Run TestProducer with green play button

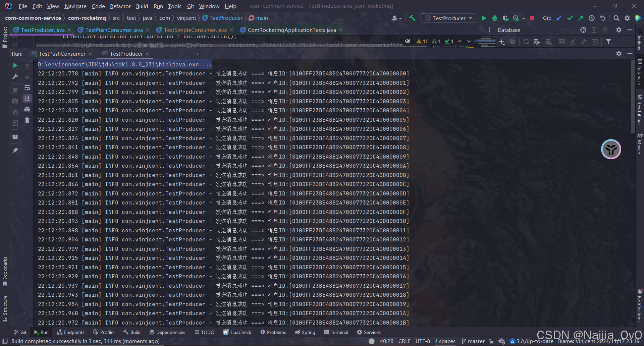pyautogui.click(x=484, y=18)
